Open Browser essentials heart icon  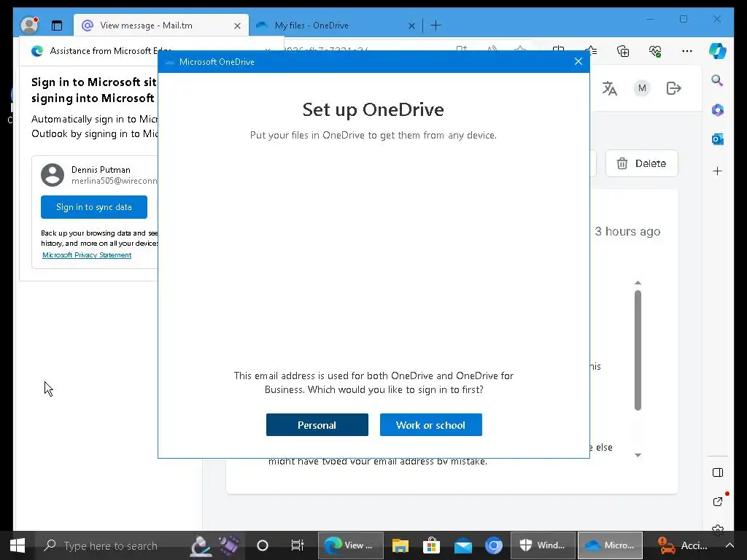click(655, 51)
